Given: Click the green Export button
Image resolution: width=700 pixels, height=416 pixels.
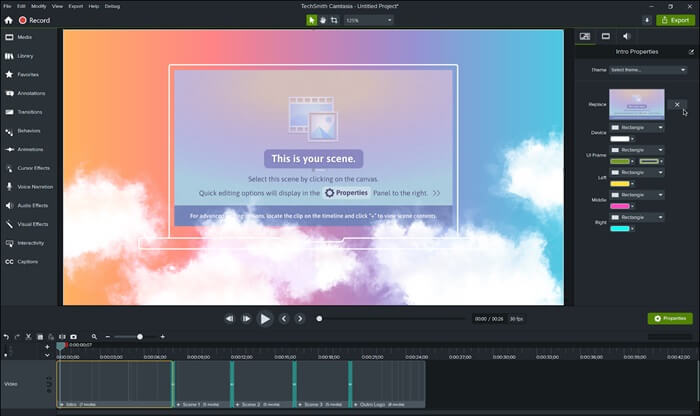Looking at the screenshot, I should tap(675, 20).
